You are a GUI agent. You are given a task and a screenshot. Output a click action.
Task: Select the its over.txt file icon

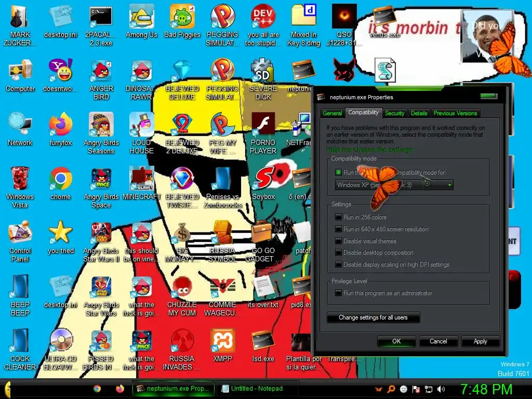[x=263, y=292]
